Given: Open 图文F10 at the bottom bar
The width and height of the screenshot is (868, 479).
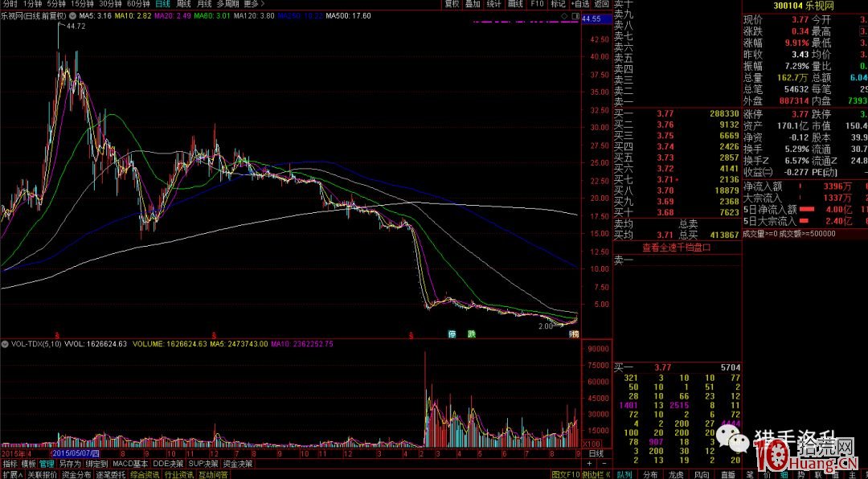Looking at the screenshot, I should 567,474.
